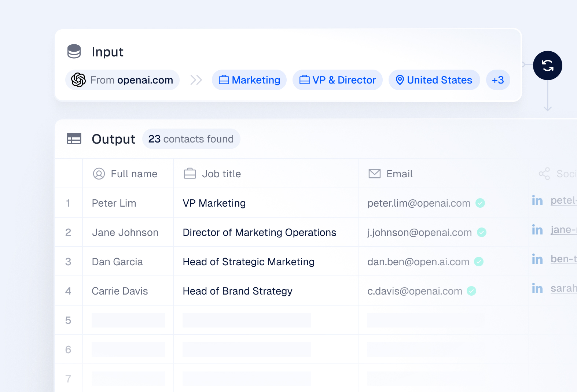Viewport: 577px width, 392px height.
Task: Click the 23 contacts found badge
Action: point(191,139)
